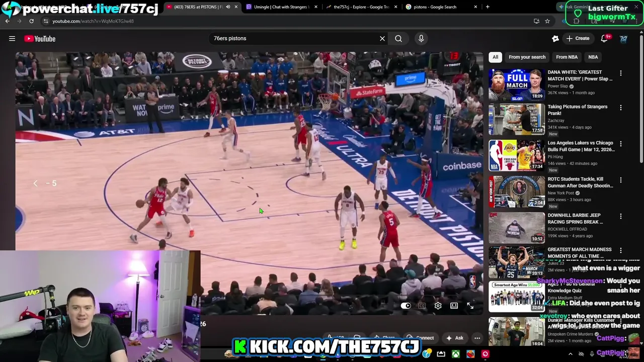Open the red circle recorder taskbar app
The height and width of the screenshot is (362, 644).
[x=485, y=354]
